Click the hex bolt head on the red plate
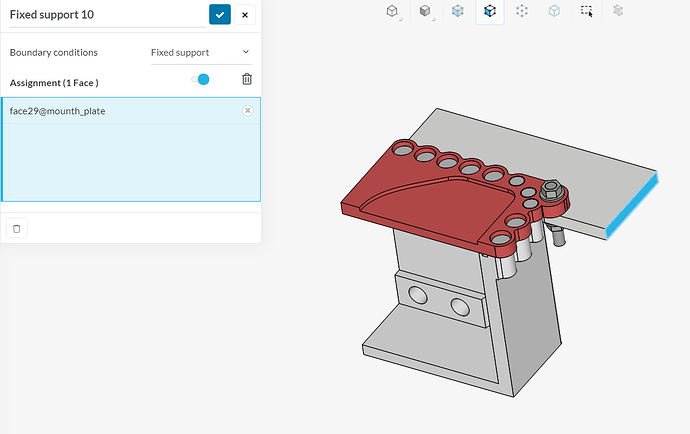 pyautogui.click(x=551, y=190)
